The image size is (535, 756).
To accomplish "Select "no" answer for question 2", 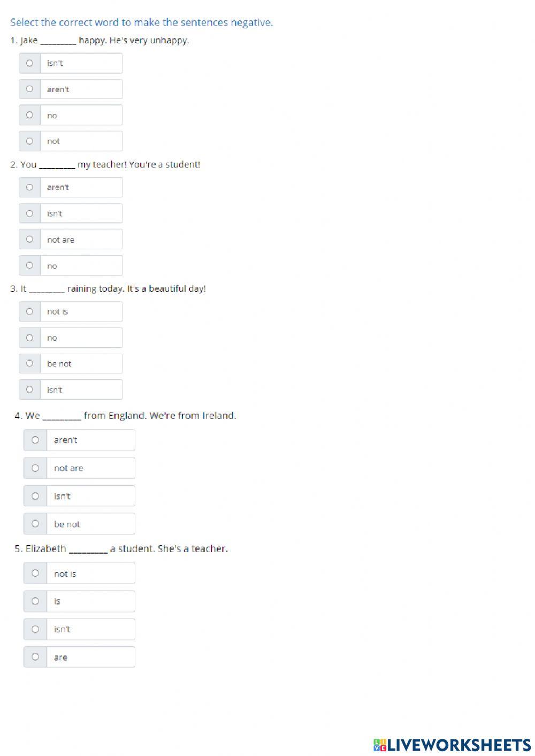I will coord(29,265).
